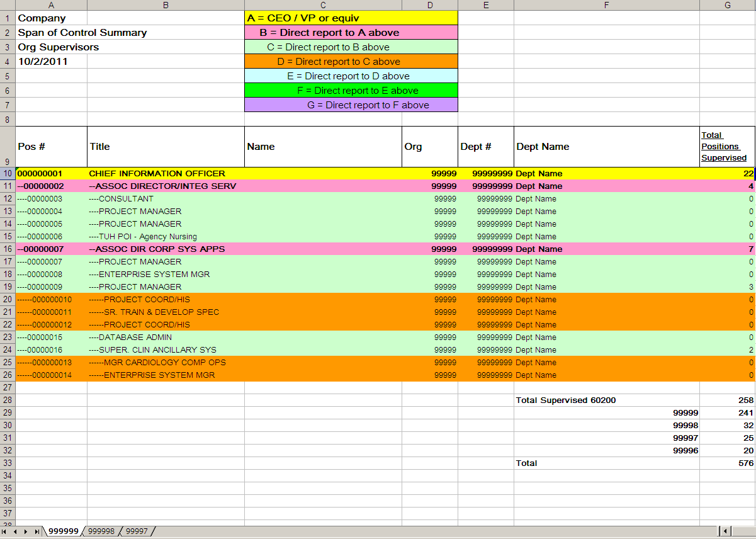The image size is (756, 539).
Task: Select the yellow CEO legend cell
Action: click(x=350, y=18)
